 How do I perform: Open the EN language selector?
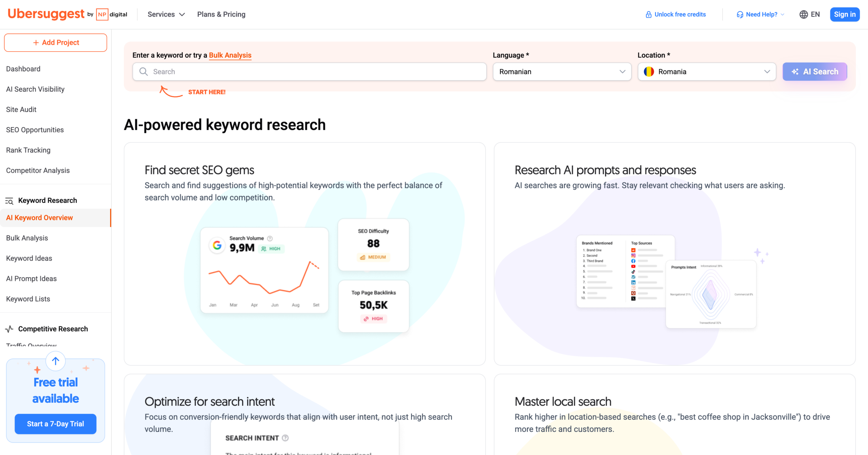point(810,14)
